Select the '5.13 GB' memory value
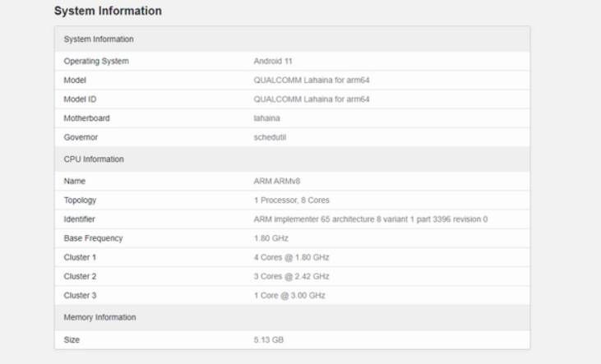Image resolution: width=601 pixels, height=364 pixels. click(x=268, y=340)
